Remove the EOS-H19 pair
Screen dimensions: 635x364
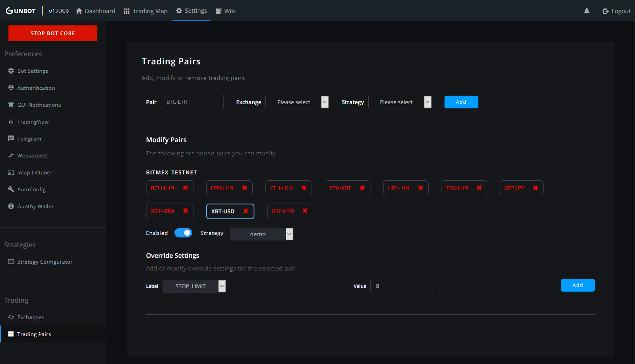[x=245, y=188]
